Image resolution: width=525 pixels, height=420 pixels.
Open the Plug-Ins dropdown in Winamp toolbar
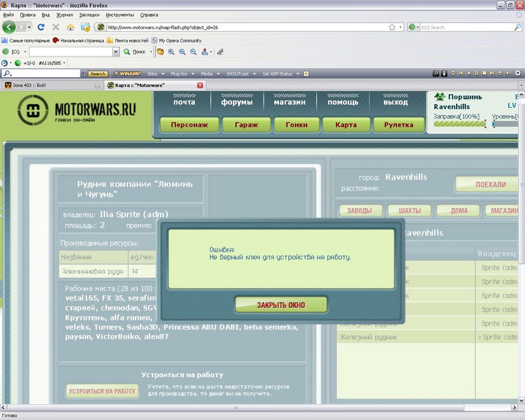point(182,74)
